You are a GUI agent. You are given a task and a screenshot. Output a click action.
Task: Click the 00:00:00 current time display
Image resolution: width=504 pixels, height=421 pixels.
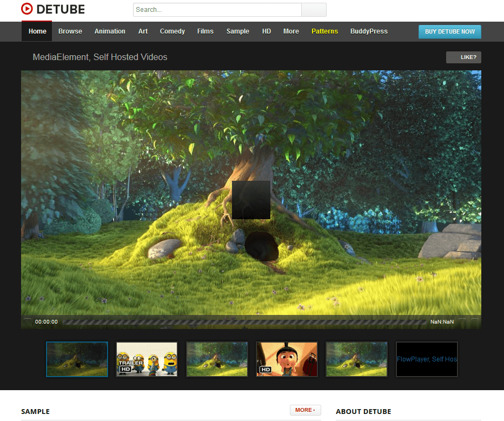pos(47,322)
